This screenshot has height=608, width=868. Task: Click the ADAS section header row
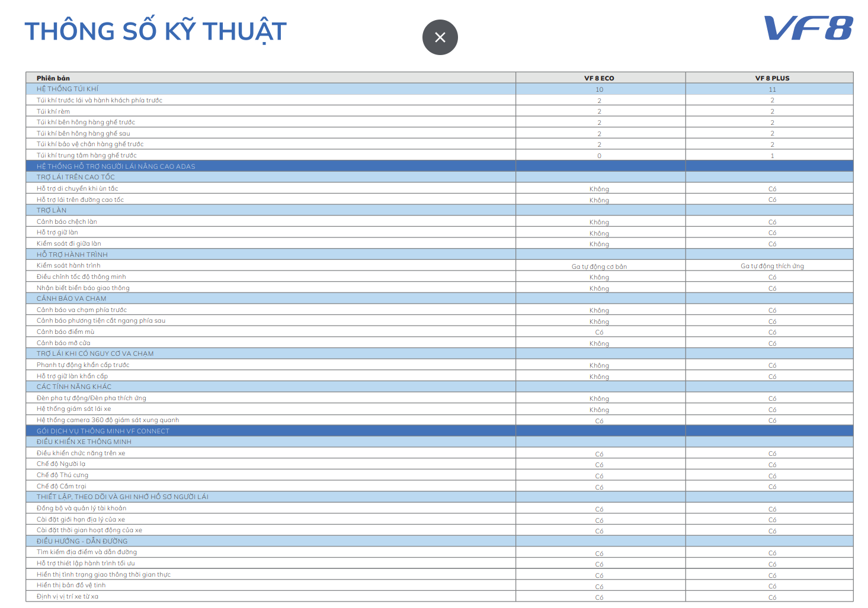[116, 166]
